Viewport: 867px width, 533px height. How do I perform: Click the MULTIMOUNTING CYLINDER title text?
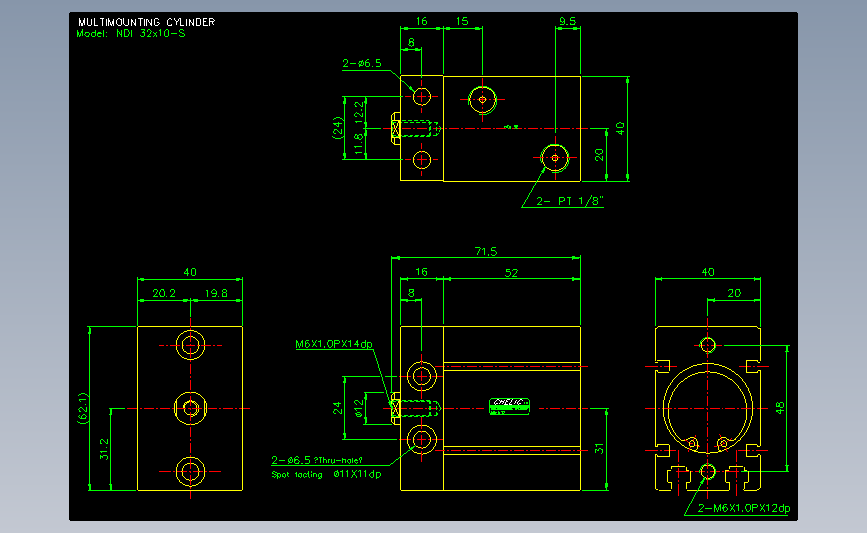147,22
